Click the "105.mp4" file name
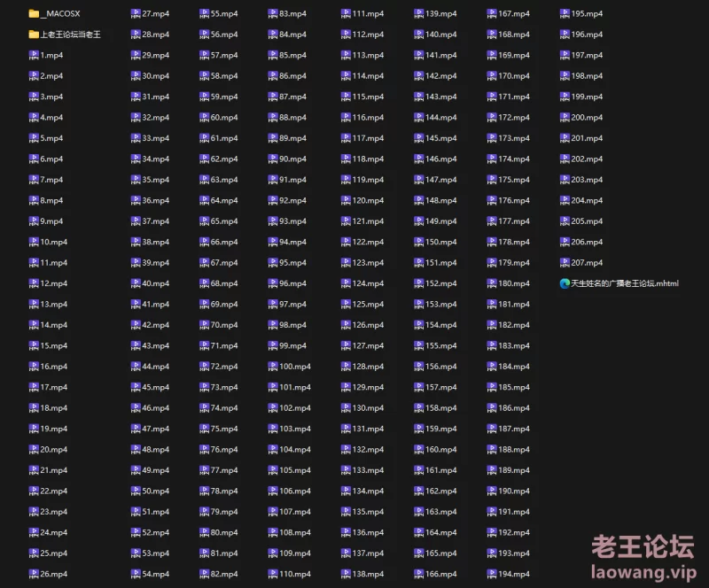Screen dimensions: 709x588 pos(295,470)
